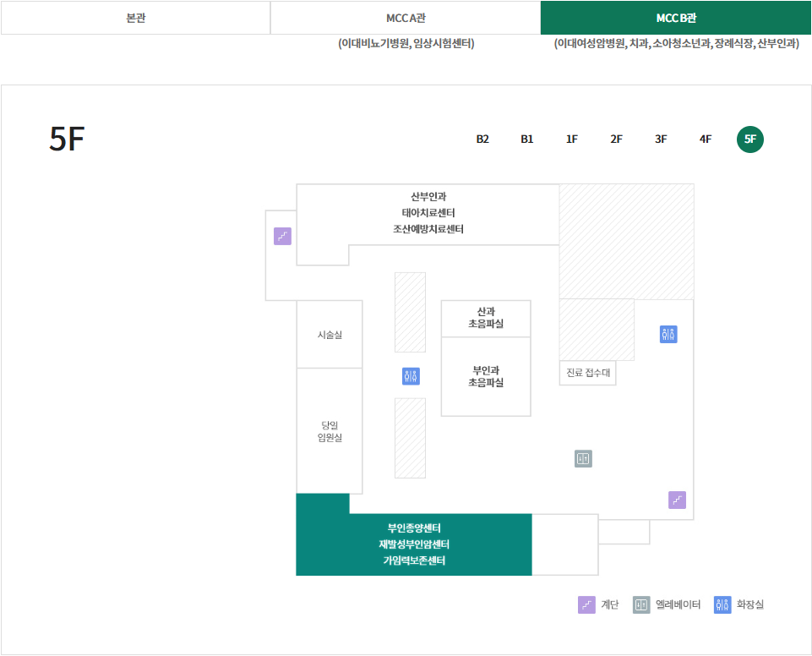
Task: Click the highlighted 5F floor button
Action: (750, 139)
